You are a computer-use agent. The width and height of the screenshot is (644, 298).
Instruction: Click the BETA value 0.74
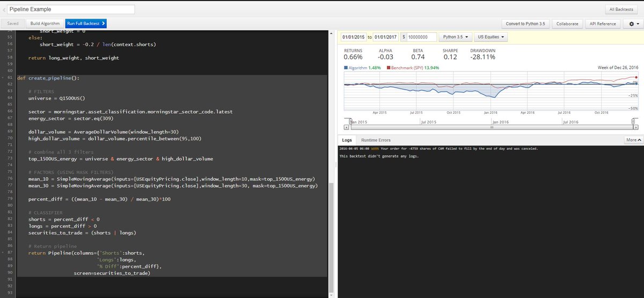(418, 57)
